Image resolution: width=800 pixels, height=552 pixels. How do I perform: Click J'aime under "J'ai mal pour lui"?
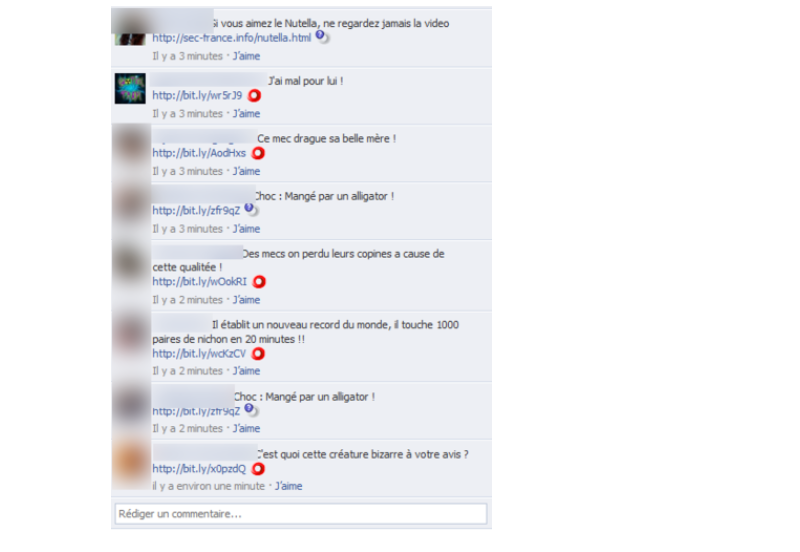[246, 114]
